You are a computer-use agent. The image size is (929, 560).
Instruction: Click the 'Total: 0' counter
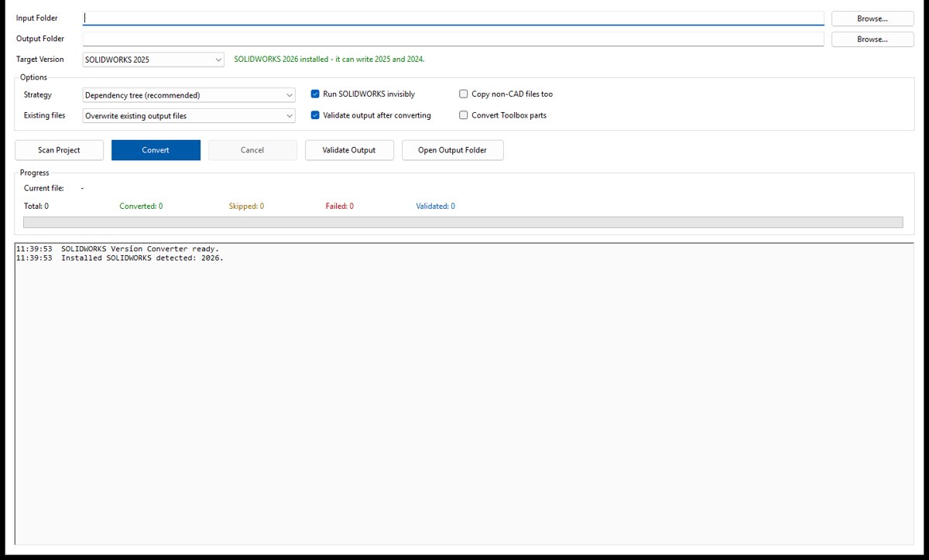coord(36,207)
